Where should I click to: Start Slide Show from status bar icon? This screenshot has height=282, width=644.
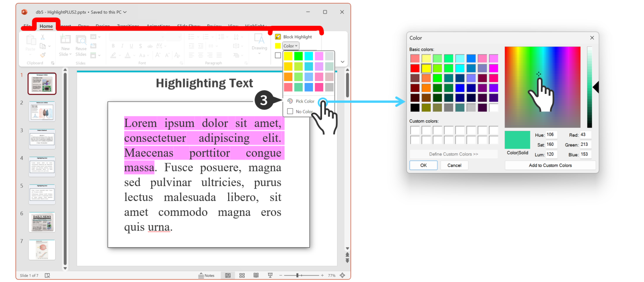pyautogui.click(x=270, y=276)
